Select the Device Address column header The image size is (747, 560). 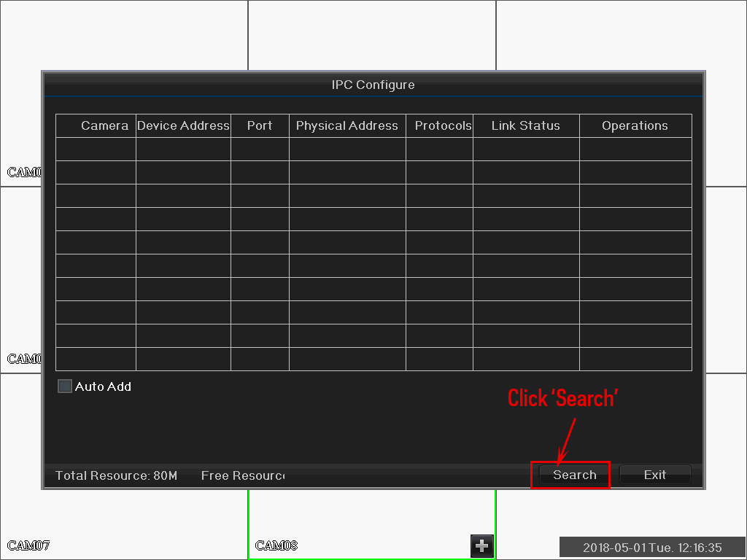[183, 125]
